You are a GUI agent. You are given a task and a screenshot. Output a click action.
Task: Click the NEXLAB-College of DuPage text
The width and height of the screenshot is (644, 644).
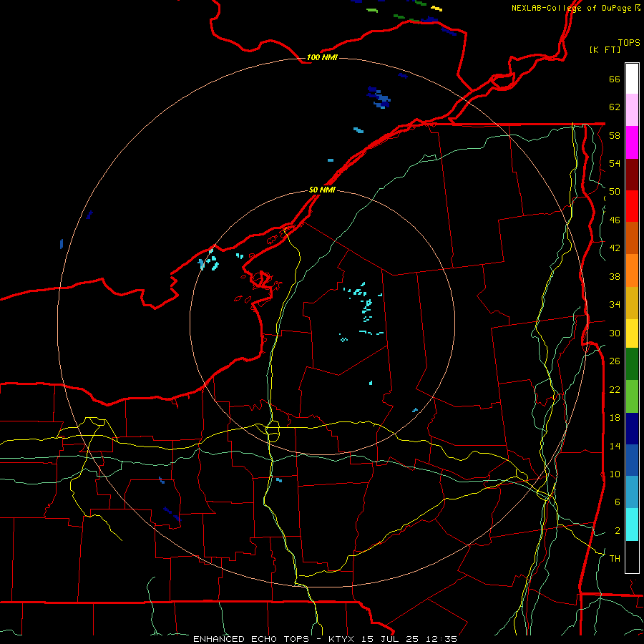571,8
